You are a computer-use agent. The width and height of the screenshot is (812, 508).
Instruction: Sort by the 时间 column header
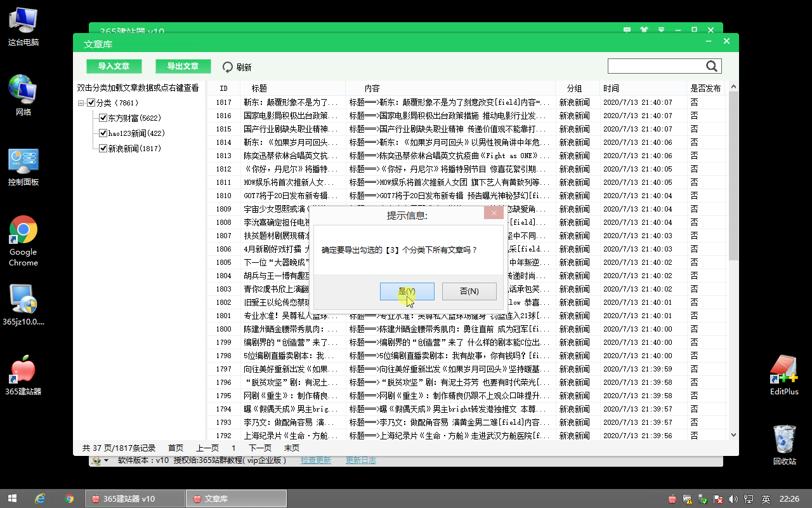644,88
